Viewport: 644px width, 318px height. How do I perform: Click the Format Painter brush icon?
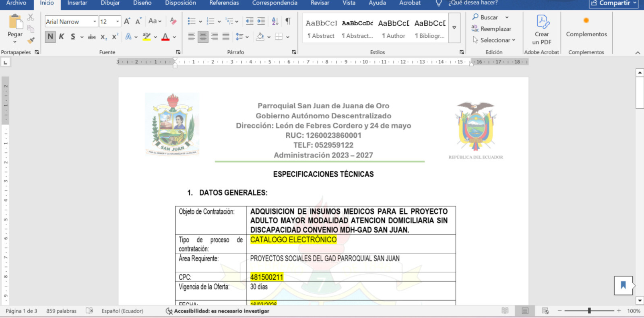pos(31,40)
